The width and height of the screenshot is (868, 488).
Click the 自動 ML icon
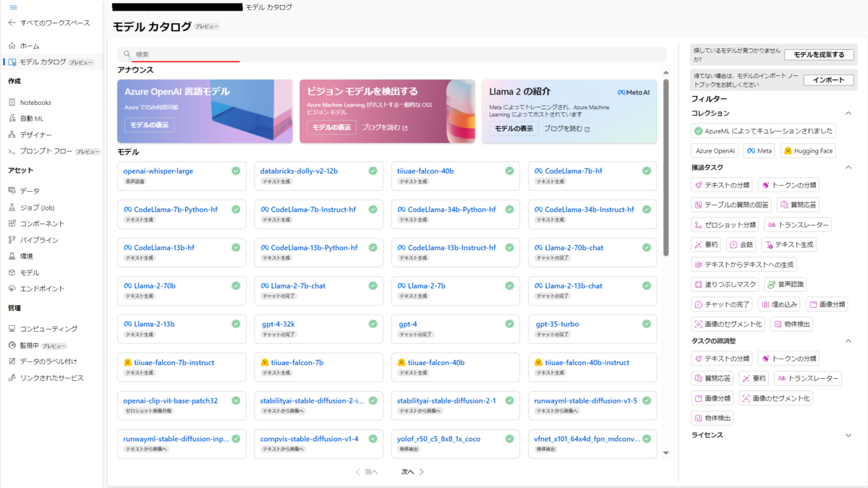[x=12, y=119]
